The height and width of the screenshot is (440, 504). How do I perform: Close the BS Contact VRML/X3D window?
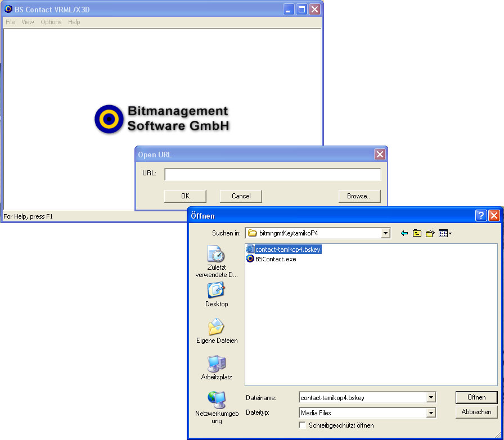314,10
